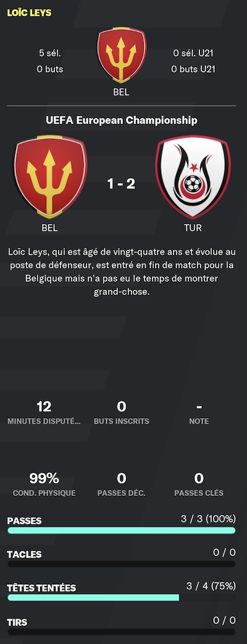Click the 99% Cond. physique stat
This screenshot has width=247, height=644.
[44, 485]
